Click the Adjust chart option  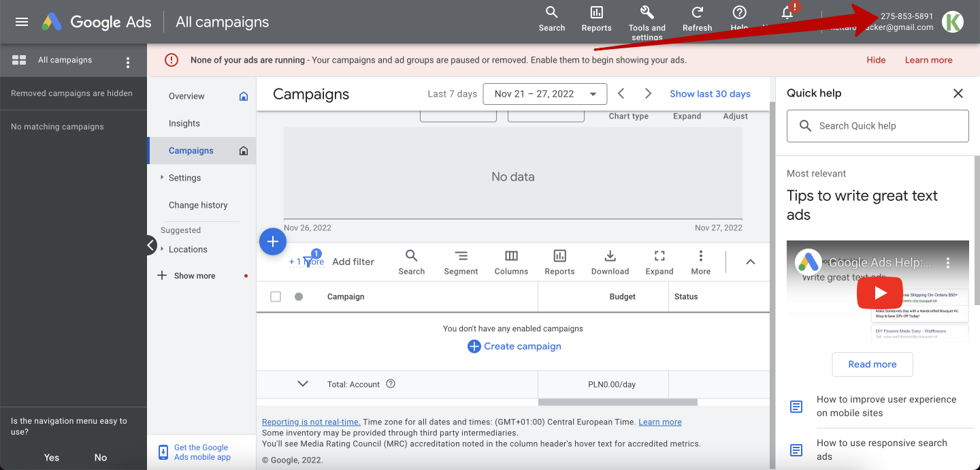736,116
